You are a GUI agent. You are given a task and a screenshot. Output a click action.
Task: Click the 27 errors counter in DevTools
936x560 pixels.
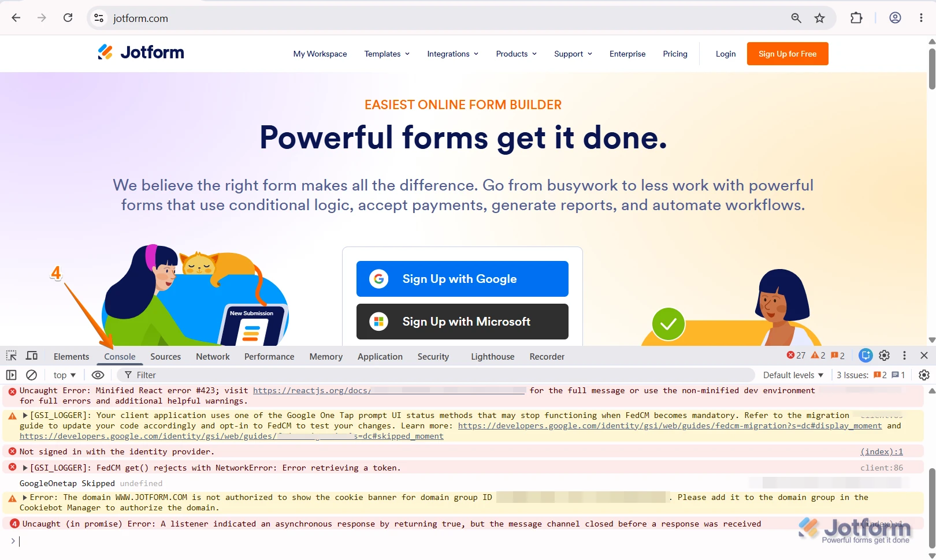(x=796, y=356)
